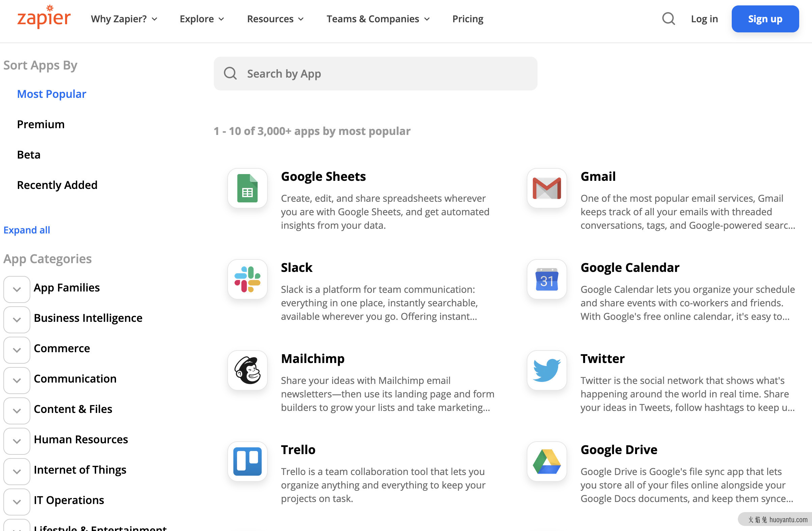
Task: Click the Commerce category label
Action: pos(62,348)
